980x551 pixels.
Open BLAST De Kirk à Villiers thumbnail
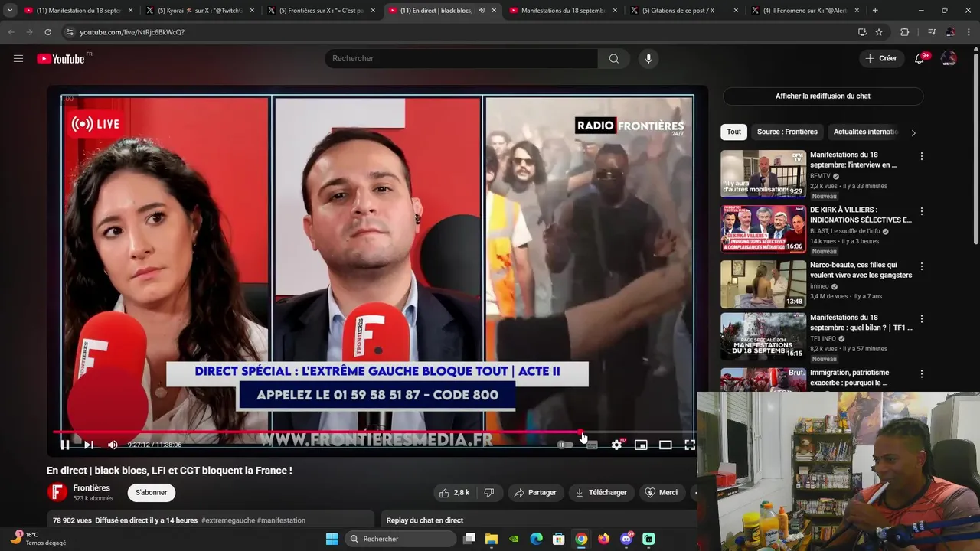763,229
